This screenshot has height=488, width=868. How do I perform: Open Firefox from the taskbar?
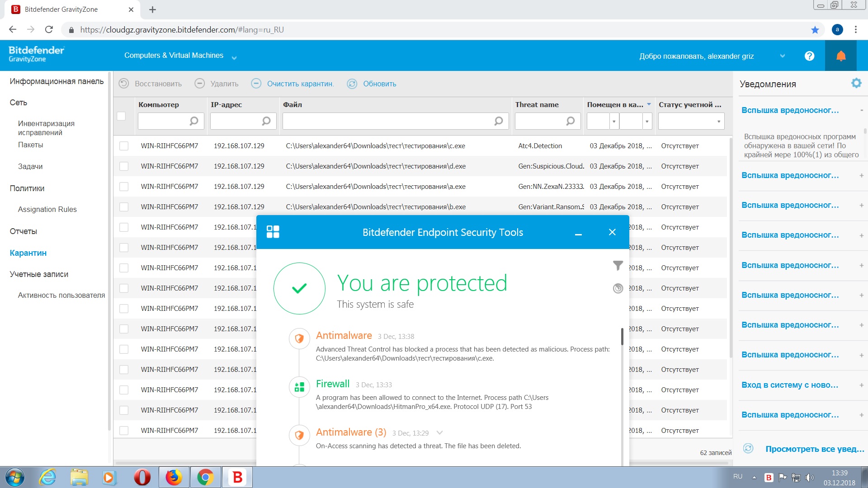174,477
